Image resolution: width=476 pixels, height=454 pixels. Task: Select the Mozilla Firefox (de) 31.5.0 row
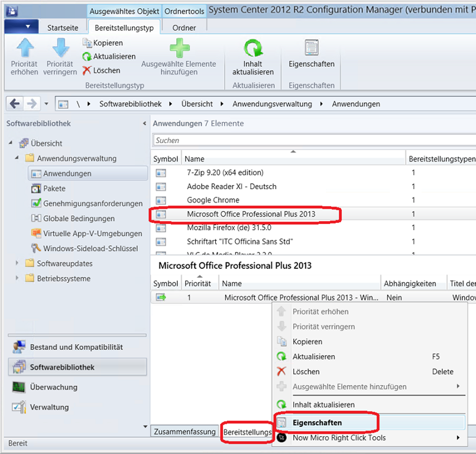313,228
